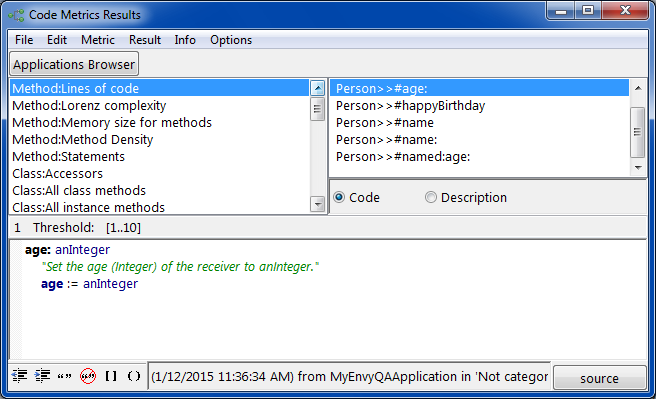Select Method:Memory size for methods
This screenshot has width=656, height=399.
[159, 123]
